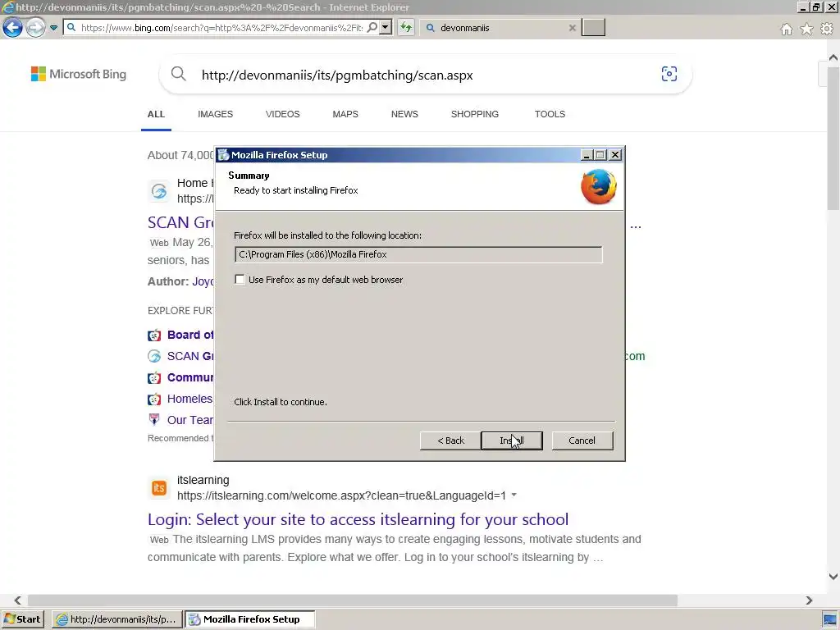Click the refresh page icon
This screenshot has width=840, height=630.
[406, 27]
